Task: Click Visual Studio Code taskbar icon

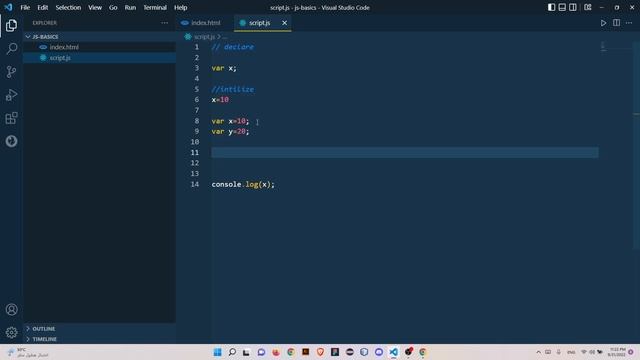Action: point(393,352)
